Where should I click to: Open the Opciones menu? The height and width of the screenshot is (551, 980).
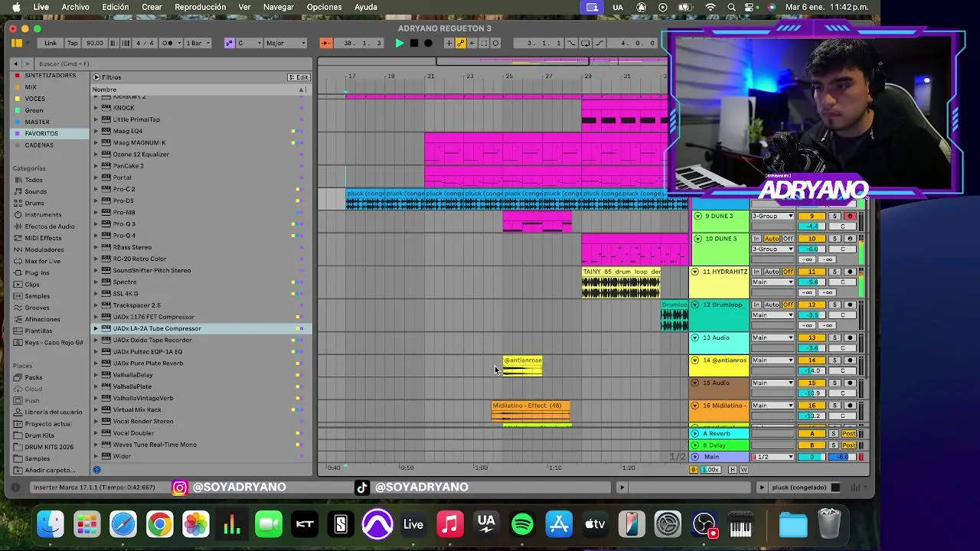(324, 7)
